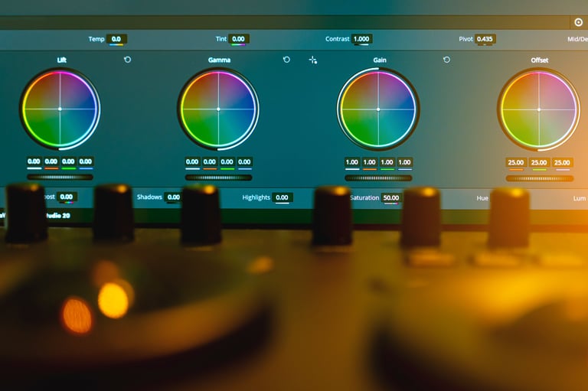
Task: Click the circular target icon at top right
Action: pyautogui.click(x=578, y=22)
